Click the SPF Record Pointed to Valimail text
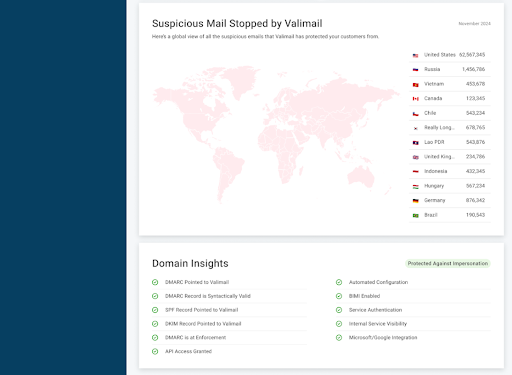512x375 pixels. [x=202, y=310]
